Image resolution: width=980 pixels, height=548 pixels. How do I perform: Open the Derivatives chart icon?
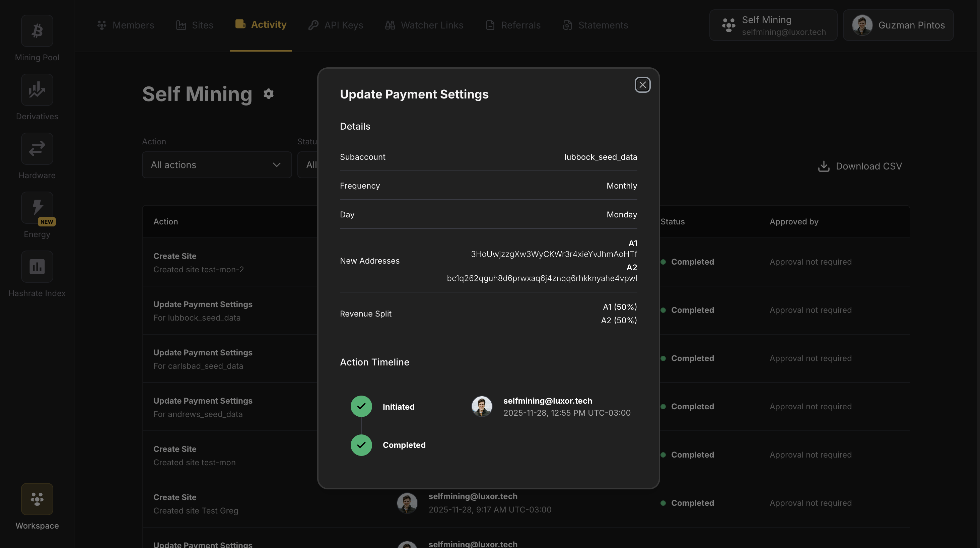pyautogui.click(x=37, y=89)
